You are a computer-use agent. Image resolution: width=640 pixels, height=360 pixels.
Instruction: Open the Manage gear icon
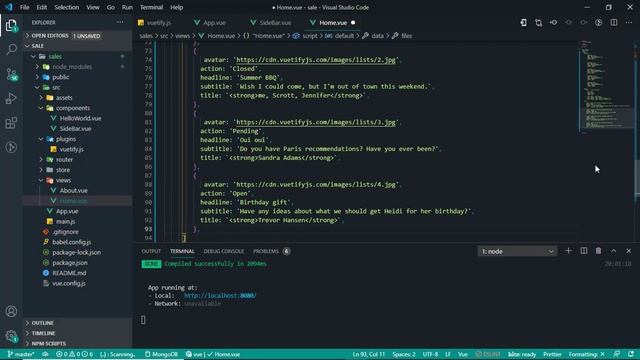tap(11, 336)
